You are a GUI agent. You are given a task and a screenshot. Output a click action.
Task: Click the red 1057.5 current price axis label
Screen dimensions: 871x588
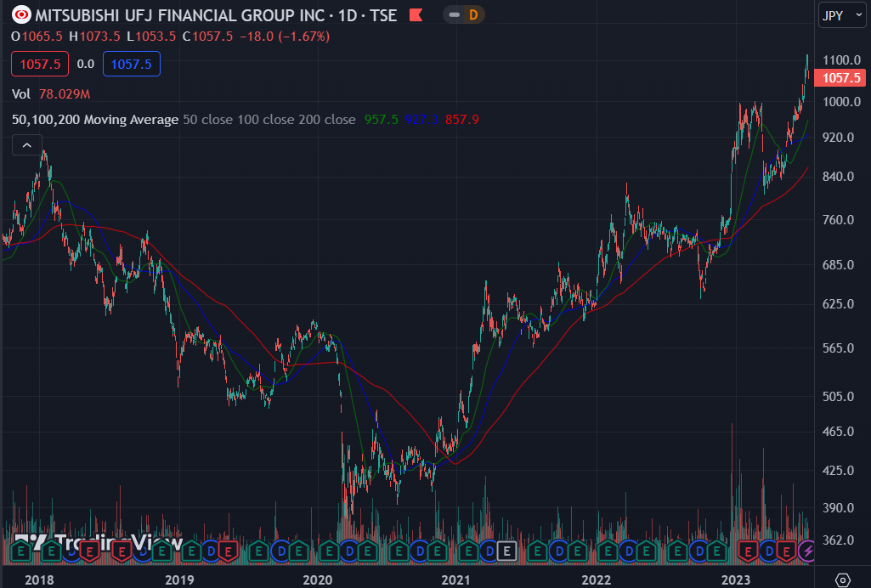pos(840,77)
